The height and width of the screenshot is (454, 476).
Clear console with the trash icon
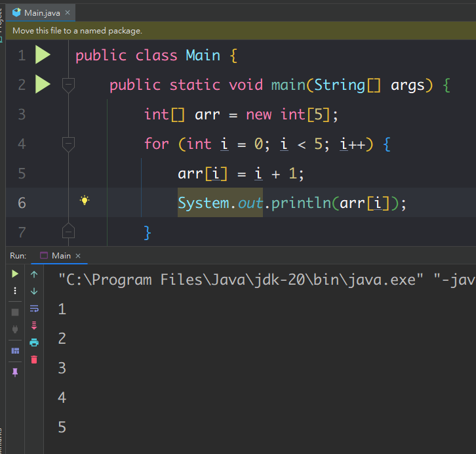(34, 360)
